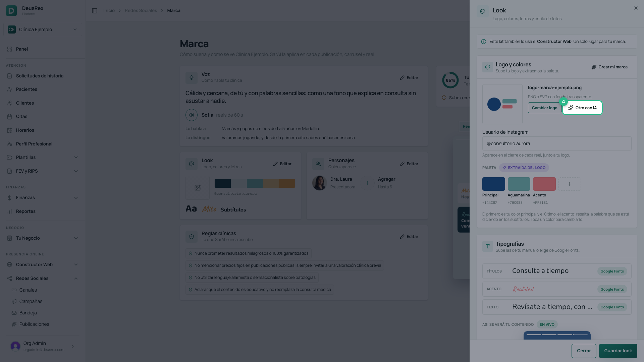
Task: Go to Pacientes section
Action: pos(43,89)
